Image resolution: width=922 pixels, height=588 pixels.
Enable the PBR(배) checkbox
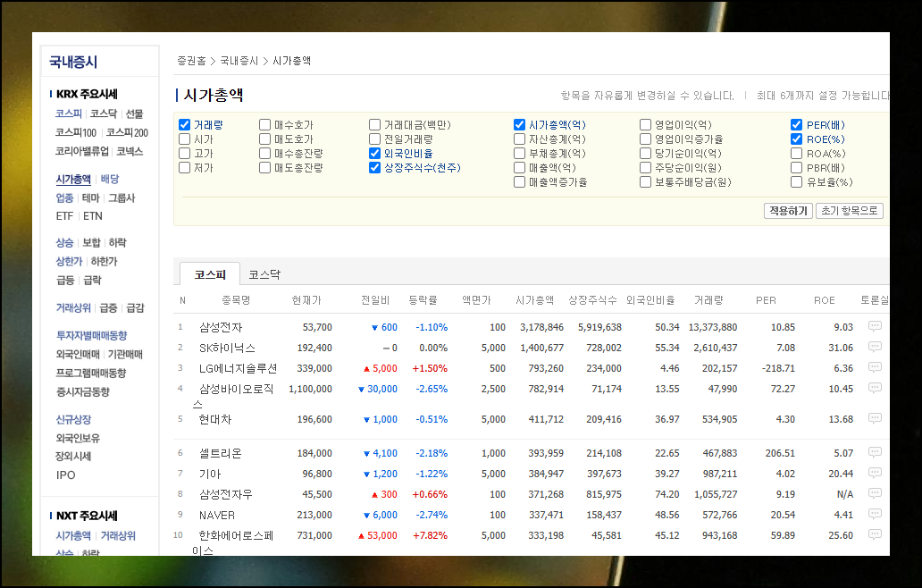797,168
